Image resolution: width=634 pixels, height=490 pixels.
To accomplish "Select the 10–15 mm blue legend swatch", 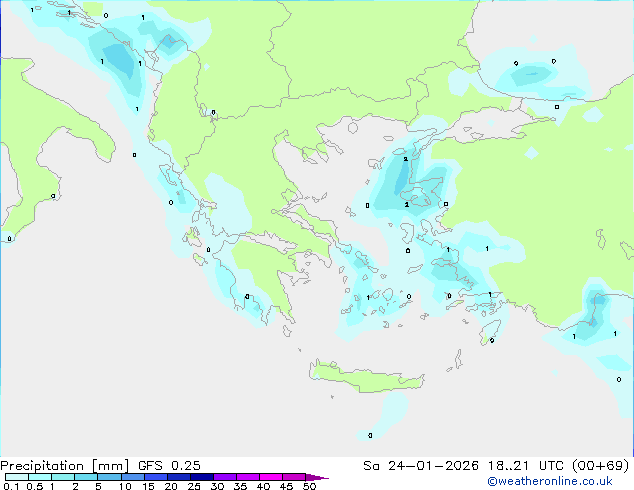I will (x=132, y=477).
